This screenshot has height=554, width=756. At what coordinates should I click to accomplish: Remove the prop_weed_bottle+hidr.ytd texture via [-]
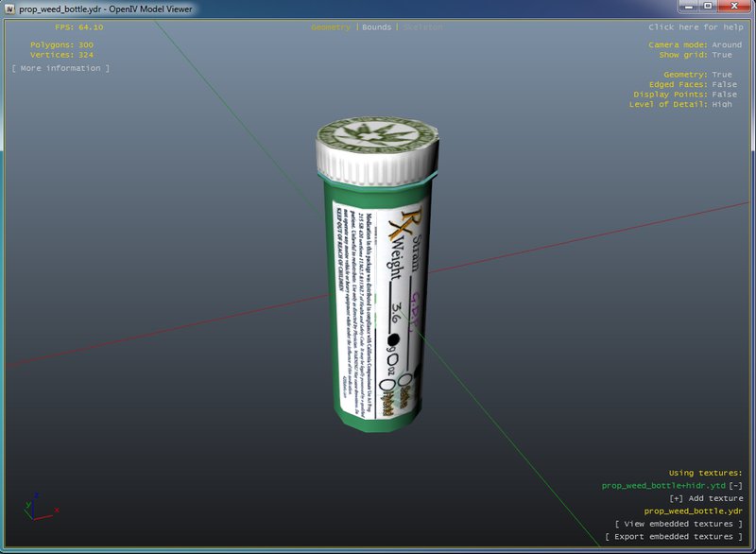(x=735, y=486)
